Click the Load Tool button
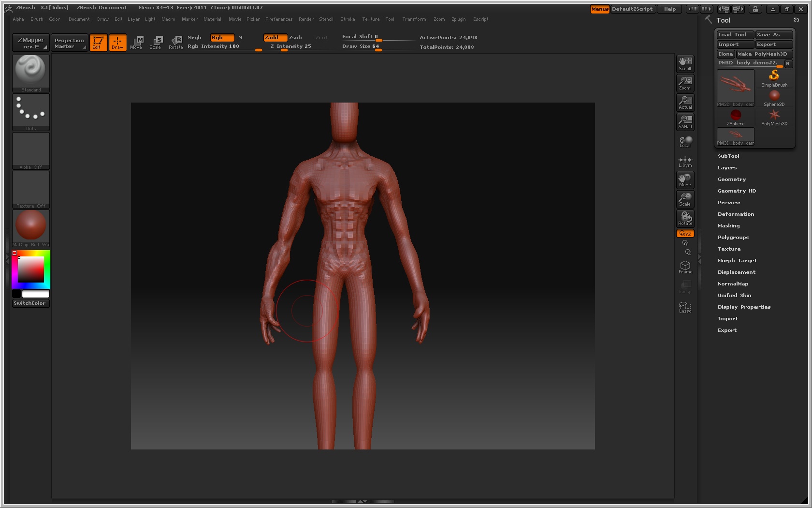Viewport: 812px width, 508px height. (732, 35)
